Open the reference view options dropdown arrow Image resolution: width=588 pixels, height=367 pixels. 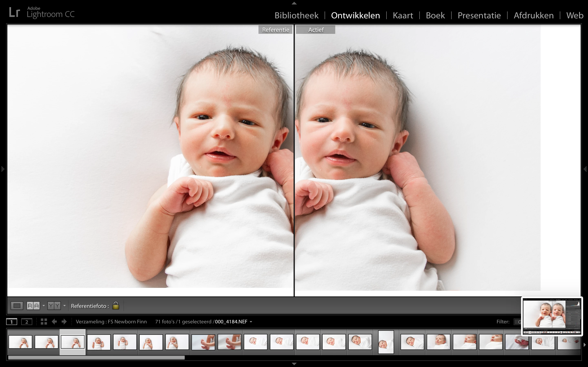tap(44, 306)
